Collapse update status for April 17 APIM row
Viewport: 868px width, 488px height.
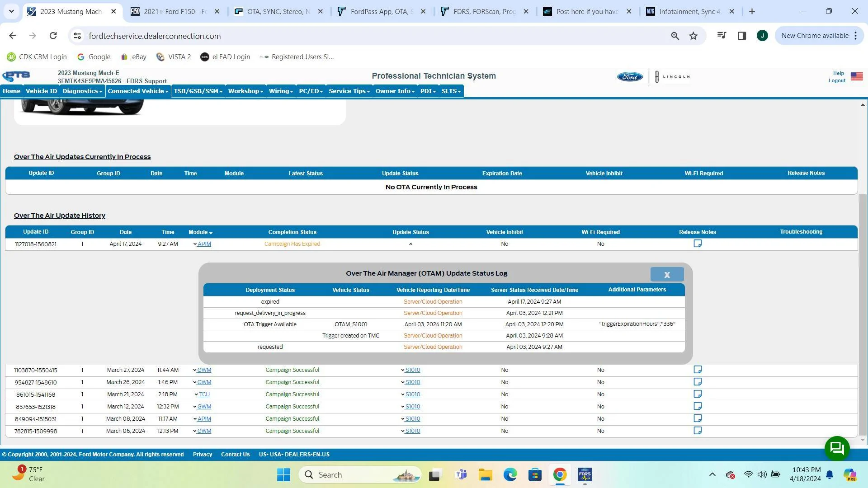(x=410, y=244)
